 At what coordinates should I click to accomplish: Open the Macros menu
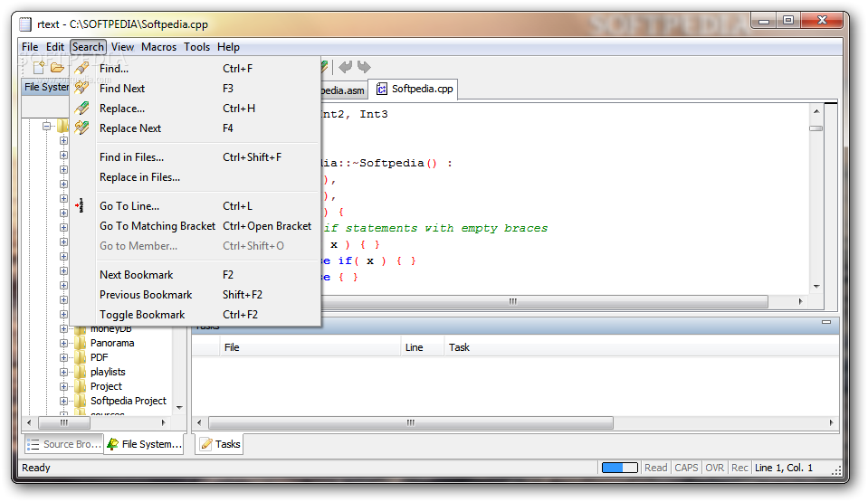coord(159,47)
